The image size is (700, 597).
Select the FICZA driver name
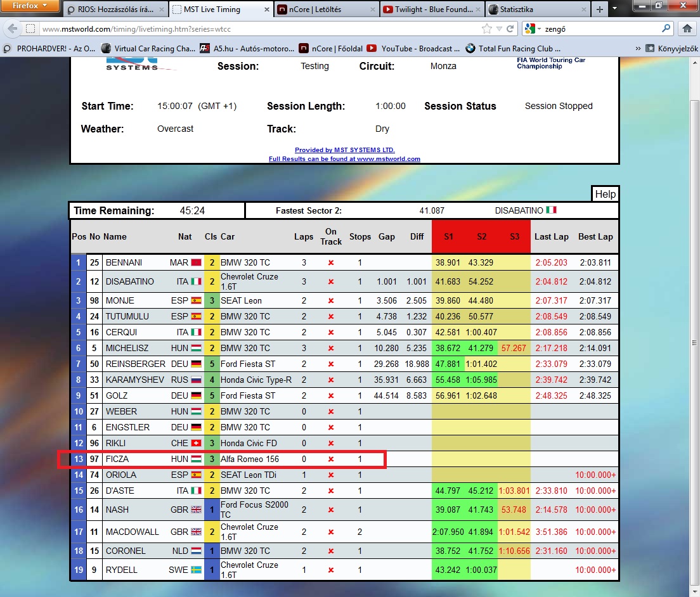pos(117,459)
